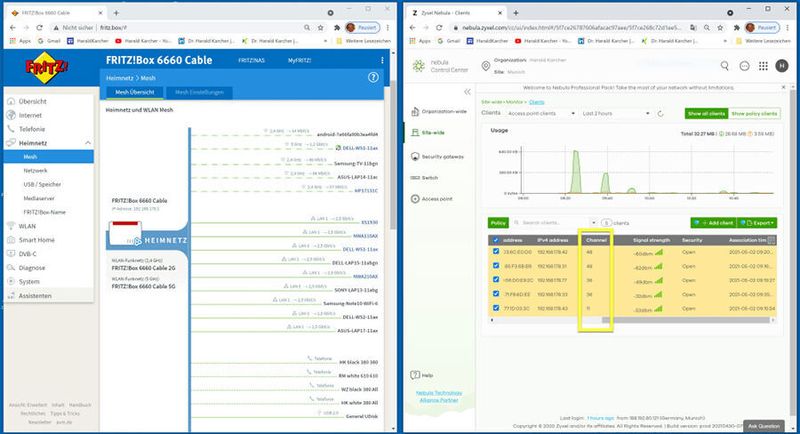Open extensions puzzle icon in FRITZ!Box window
This screenshot has width=800, height=434.
click(337, 28)
